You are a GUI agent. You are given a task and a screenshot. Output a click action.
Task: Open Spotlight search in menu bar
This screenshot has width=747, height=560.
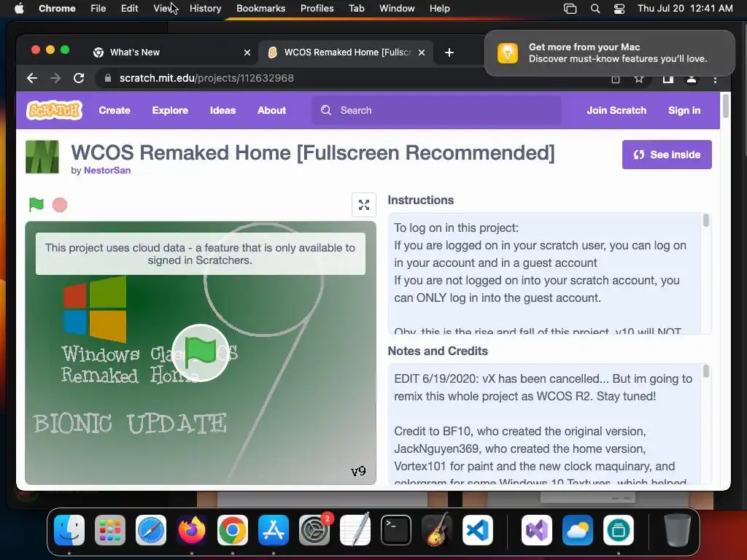click(595, 8)
